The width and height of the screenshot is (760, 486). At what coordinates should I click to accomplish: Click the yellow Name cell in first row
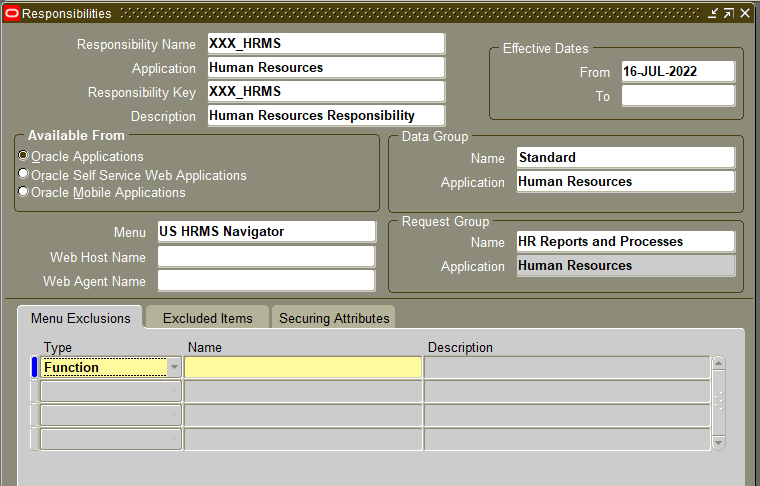tap(303, 367)
